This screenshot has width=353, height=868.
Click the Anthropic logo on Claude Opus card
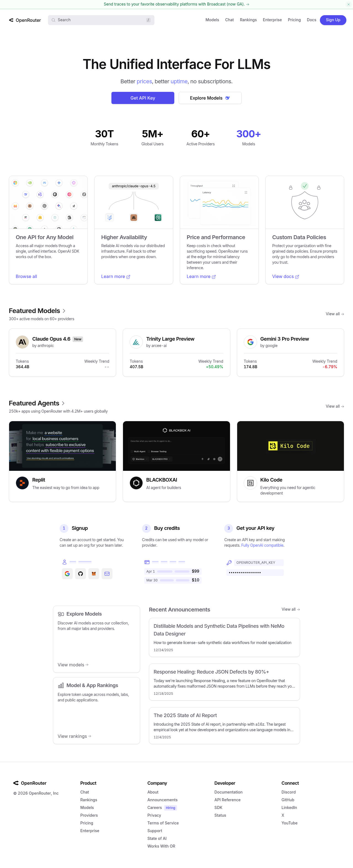pyautogui.click(x=22, y=342)
